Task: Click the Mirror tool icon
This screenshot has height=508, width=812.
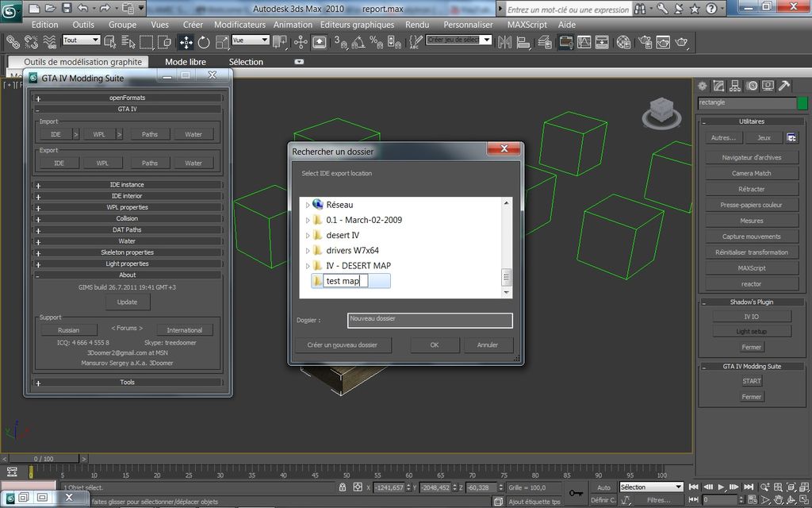Action: (x=505, y=42)
